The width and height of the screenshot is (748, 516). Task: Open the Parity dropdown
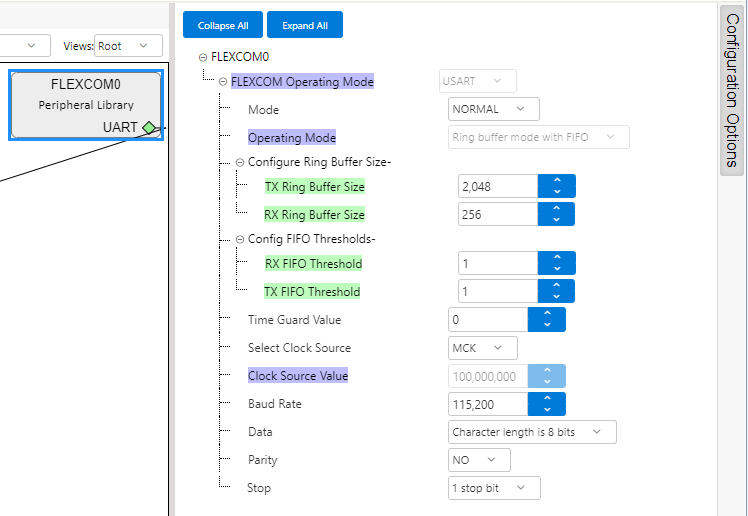tap(479, 460)
